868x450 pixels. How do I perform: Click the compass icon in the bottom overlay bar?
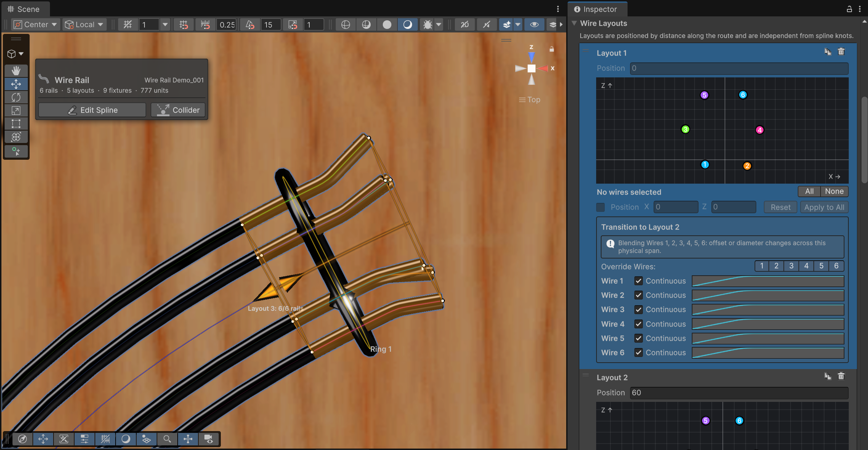pyautogui.click(x=22, y=439)
